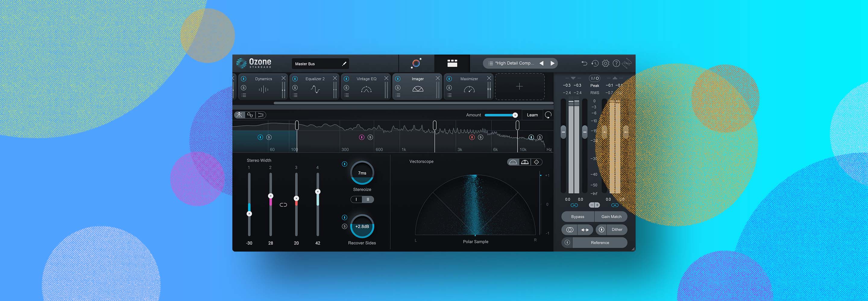Open the undo history clock icon
The width and height of the screenshot is (868, 301).
(x=595, y=63)
